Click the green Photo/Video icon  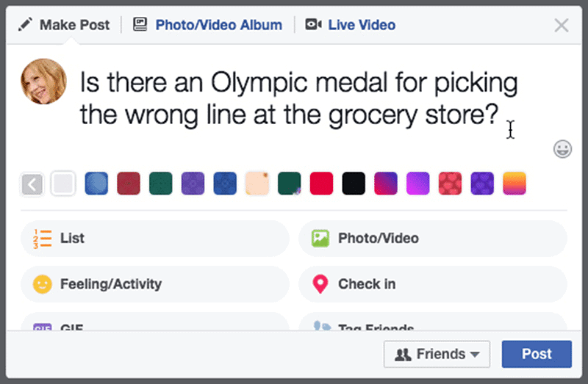[x=320, y=239]
